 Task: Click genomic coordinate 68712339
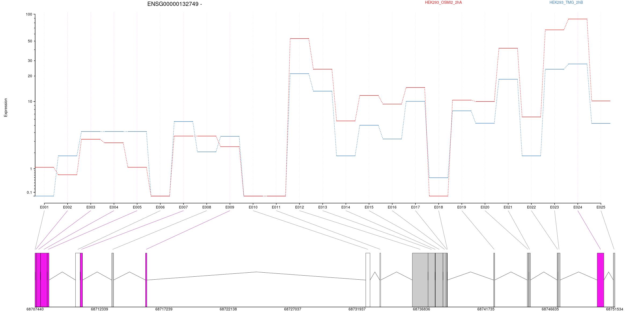(x=99, y=309)
